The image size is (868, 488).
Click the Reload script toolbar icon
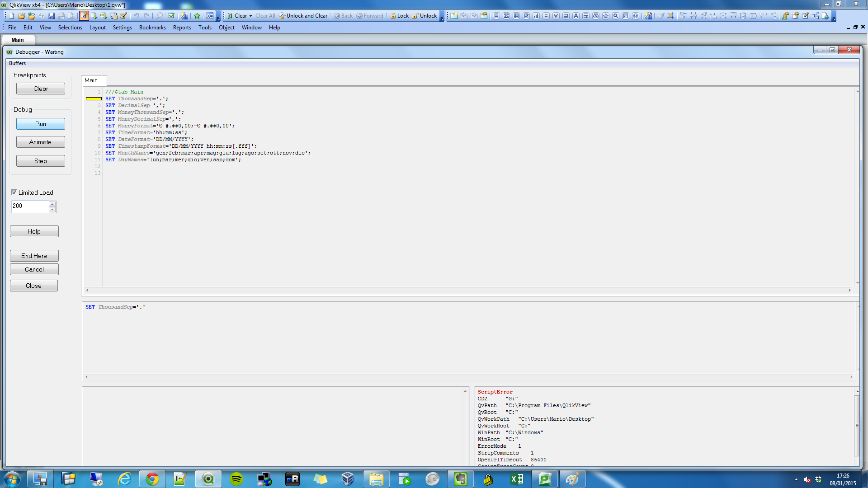94,16
